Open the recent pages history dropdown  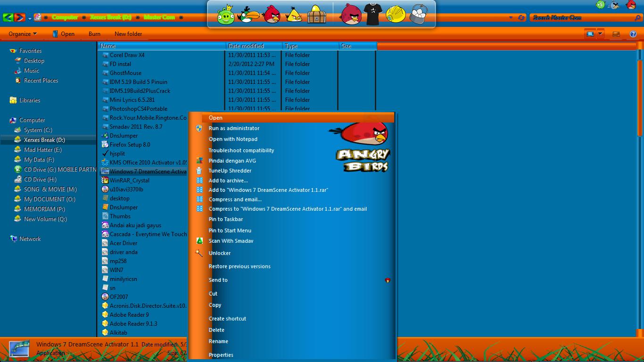pyautogui.click(x=30, y=18)
